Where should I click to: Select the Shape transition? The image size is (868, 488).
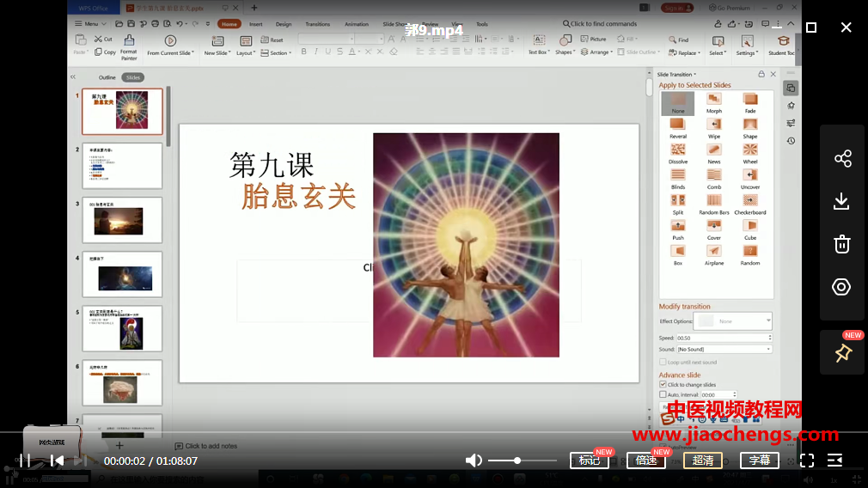[750, 128]
